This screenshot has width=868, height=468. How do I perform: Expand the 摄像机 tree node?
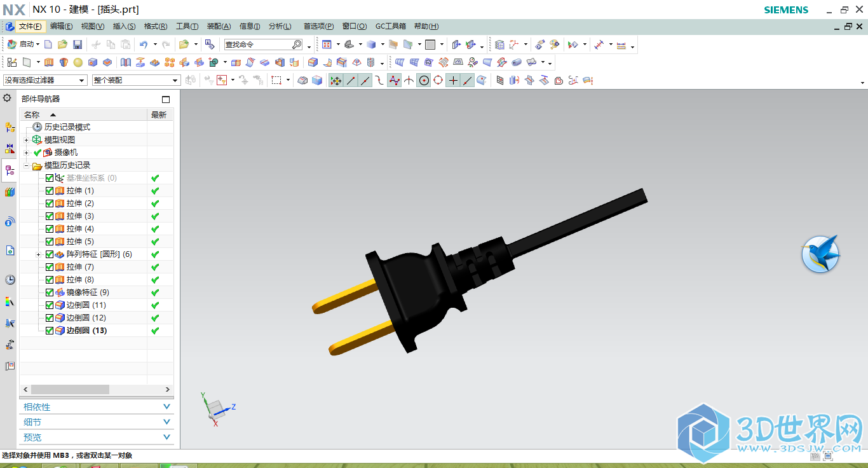tap(27, 153)
